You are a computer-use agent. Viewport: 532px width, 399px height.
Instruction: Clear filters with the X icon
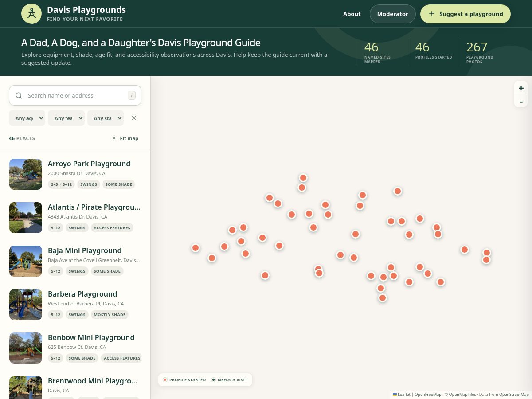(134, 118)
